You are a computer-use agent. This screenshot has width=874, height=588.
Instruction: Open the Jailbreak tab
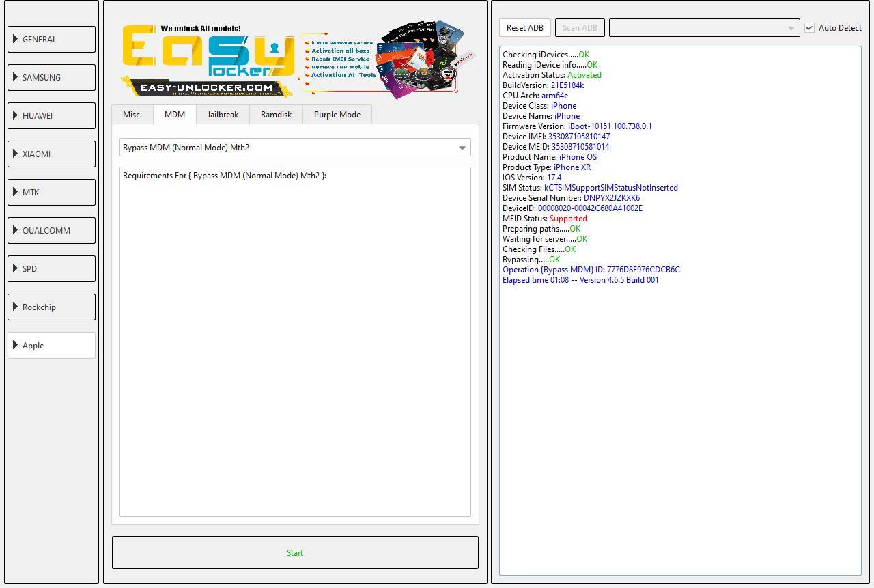[223, 114]
